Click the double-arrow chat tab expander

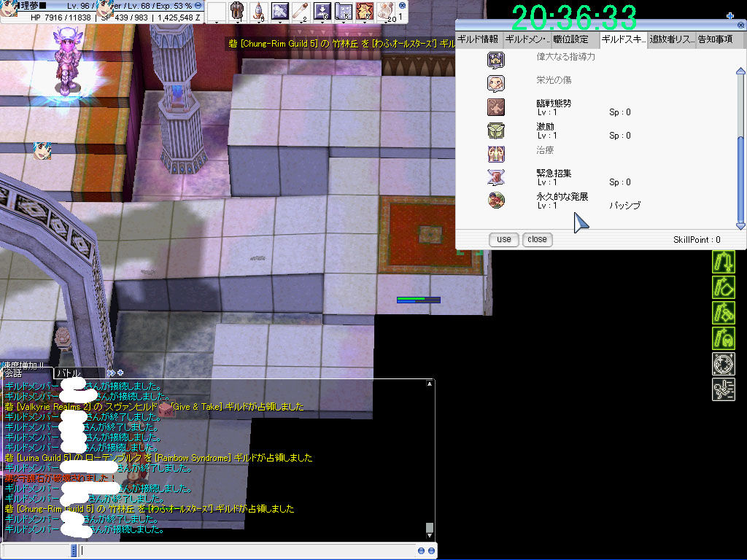[x=111, y=373]
